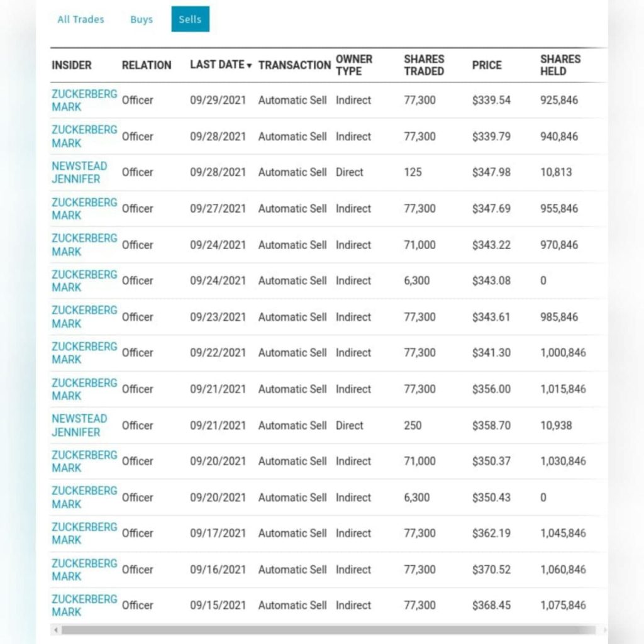Open Newstead Jennifer link dated 09/21/2021
This screenshot has width=644, height=644.
click(79, 425)
